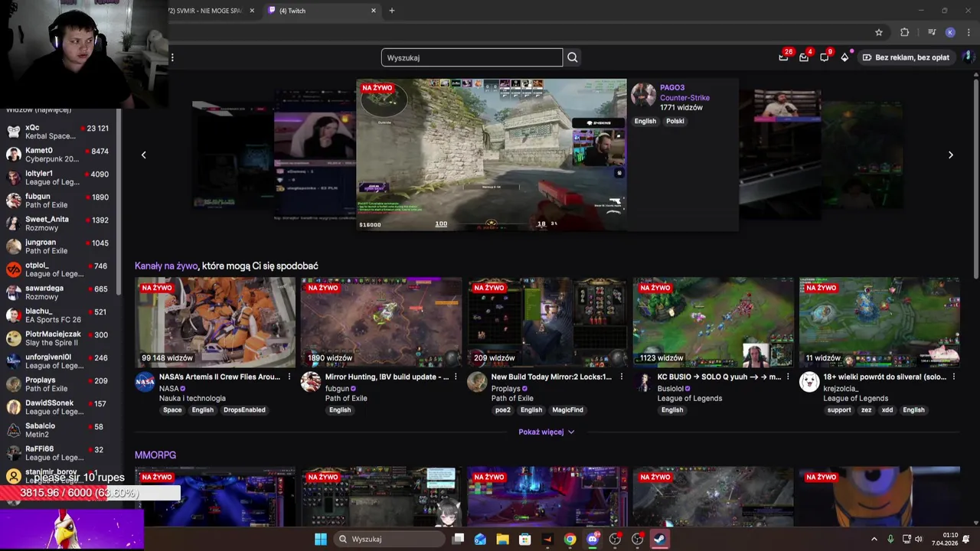Open the Bits diamond icon
The width and height of the screenshot is (980, 551).
(844, 57)
